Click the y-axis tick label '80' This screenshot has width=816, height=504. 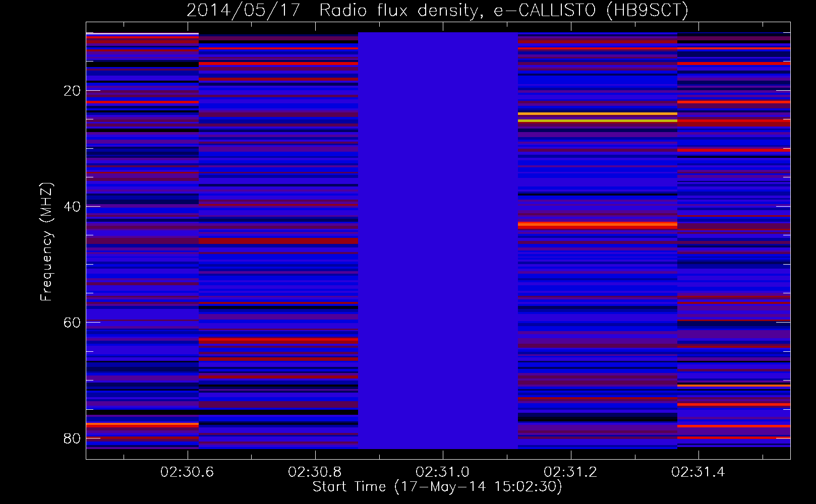(72, 438)
